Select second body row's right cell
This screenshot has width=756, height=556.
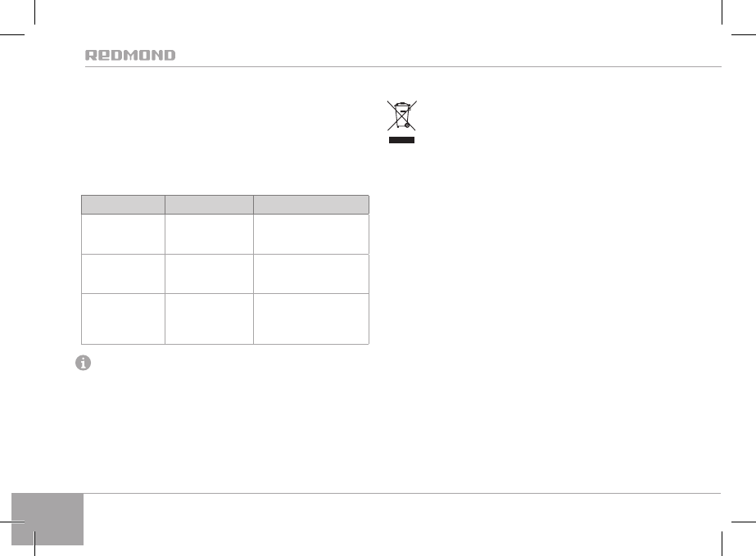point(311,273)
